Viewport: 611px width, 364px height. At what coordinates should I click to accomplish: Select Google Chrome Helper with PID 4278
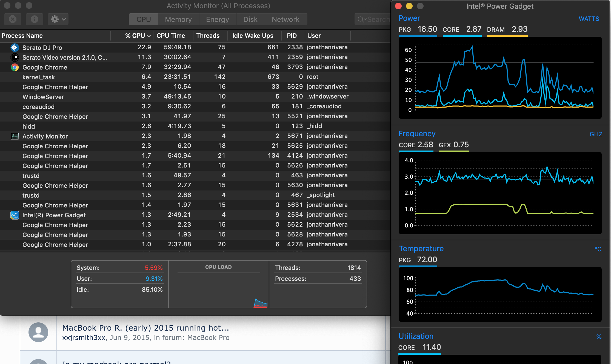coord(195,244)
